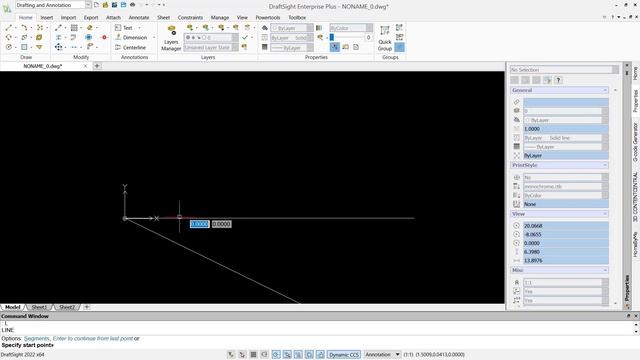
Task: Click the New document icon
Action: 96,5
